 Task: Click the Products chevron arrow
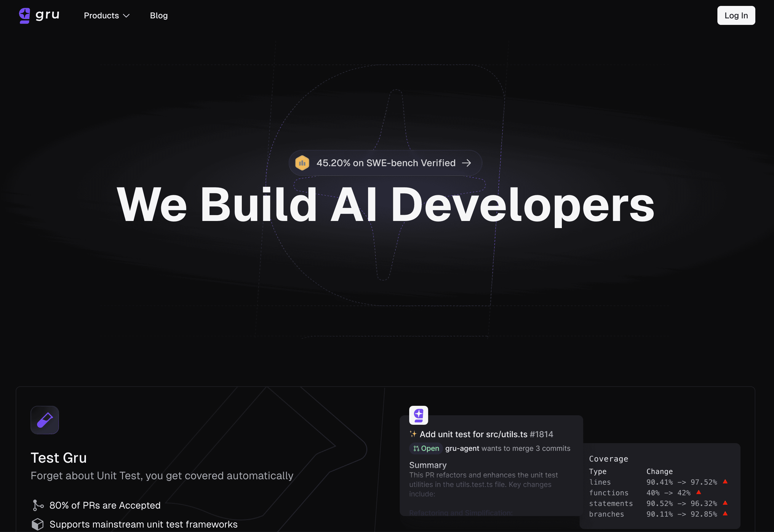pyautogui.click(x=127, y=16)
